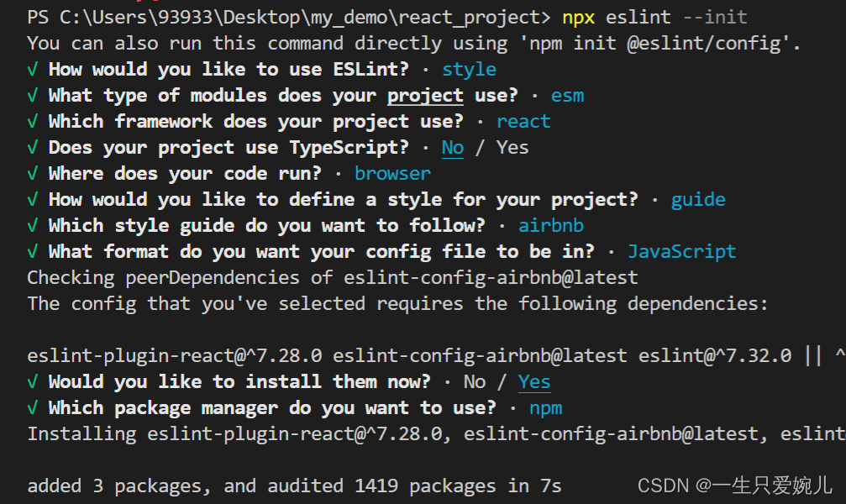This screenshot has width=846, height=504.
Task: Click 'How would you like to use ESLint?'
Action: pos(229,70)
